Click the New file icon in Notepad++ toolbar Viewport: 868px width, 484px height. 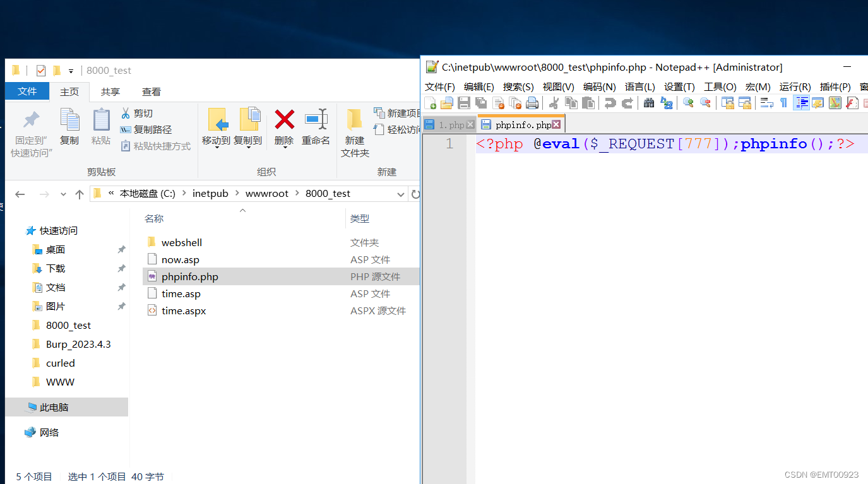tap(431, 103)
